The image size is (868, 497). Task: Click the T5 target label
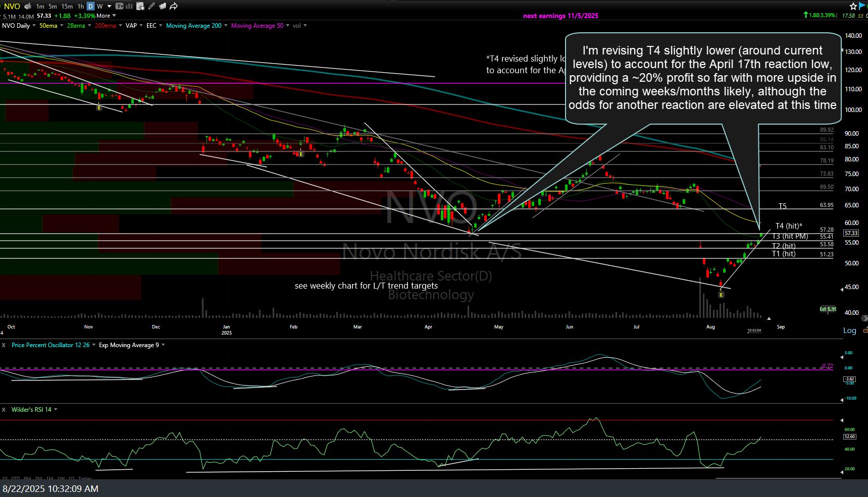(x=782, y=206)
